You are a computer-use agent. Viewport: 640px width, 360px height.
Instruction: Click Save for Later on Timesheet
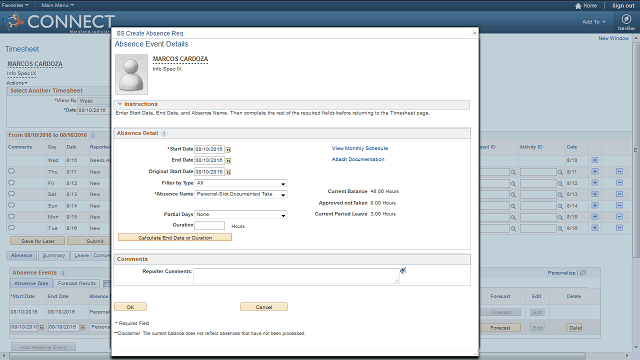(38, 241)
